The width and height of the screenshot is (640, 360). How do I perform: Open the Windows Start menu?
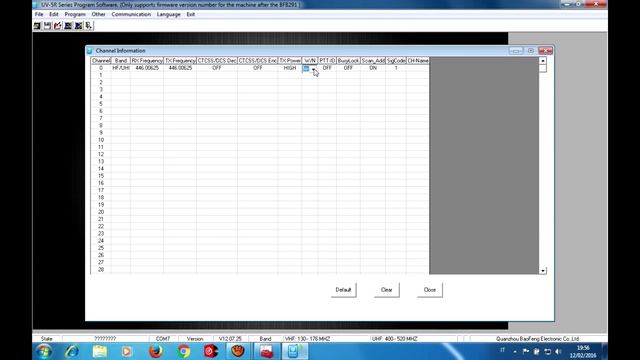click(44, 351)
